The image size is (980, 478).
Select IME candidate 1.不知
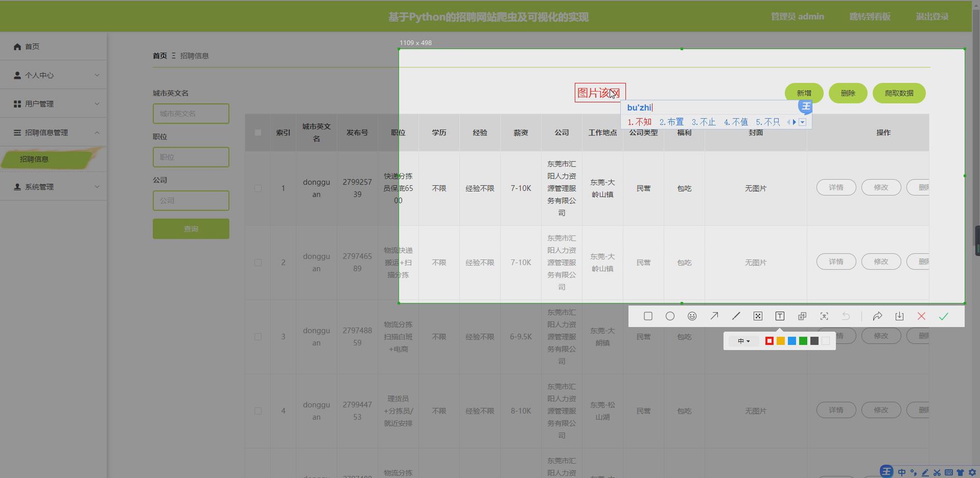pos(639,122)
